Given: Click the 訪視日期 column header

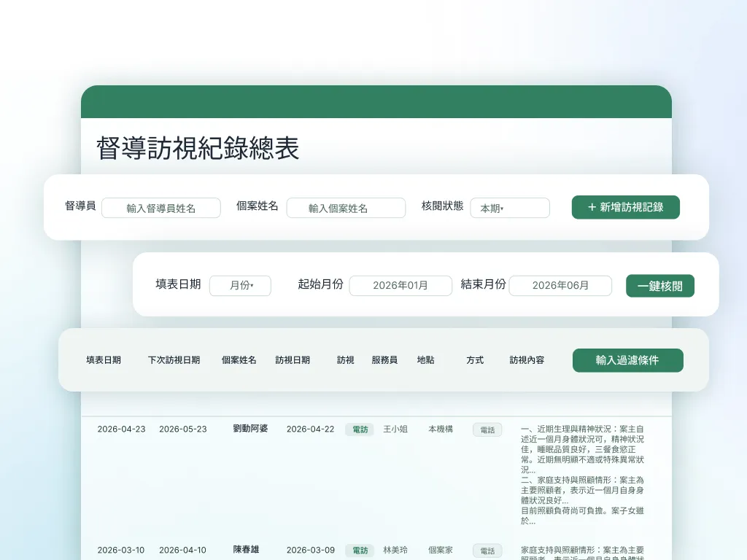Looking at the screenshot, I should tap(293, 360).
